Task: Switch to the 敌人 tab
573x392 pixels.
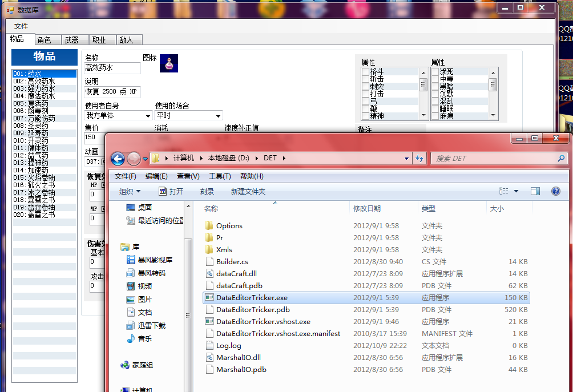Action: tap(130, 40)
